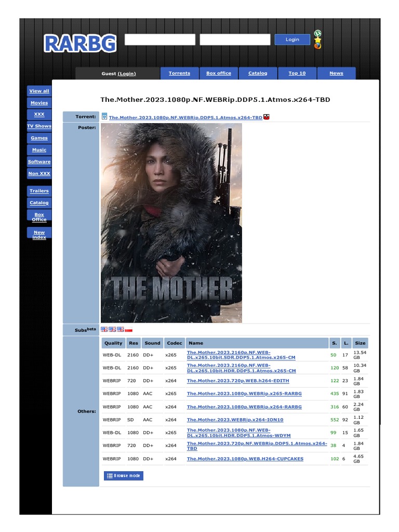Click the Browse mode button

(x=124, y=476)
